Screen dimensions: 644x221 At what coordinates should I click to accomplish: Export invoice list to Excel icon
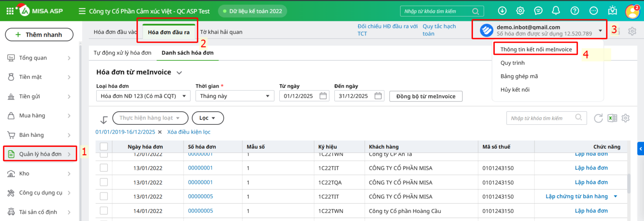(612, 118)
